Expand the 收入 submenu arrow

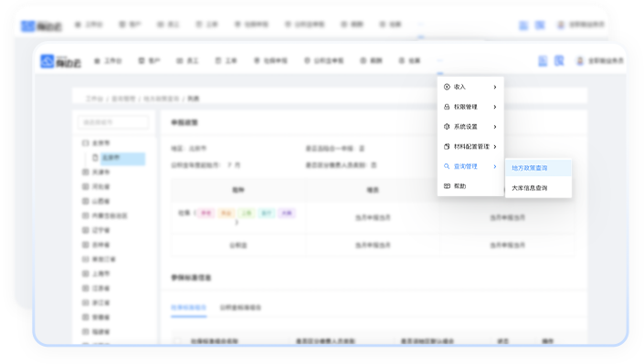click(495, 87)
